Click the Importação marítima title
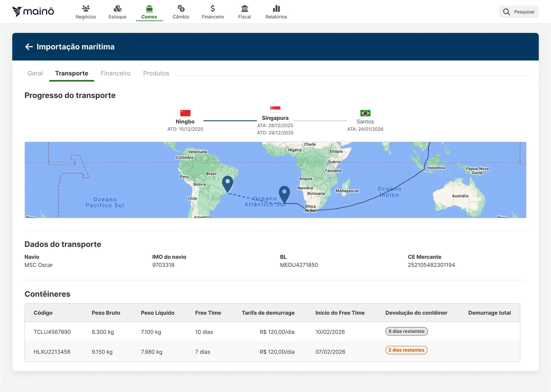Screen dimensions: 551x392 coord(75,47)
